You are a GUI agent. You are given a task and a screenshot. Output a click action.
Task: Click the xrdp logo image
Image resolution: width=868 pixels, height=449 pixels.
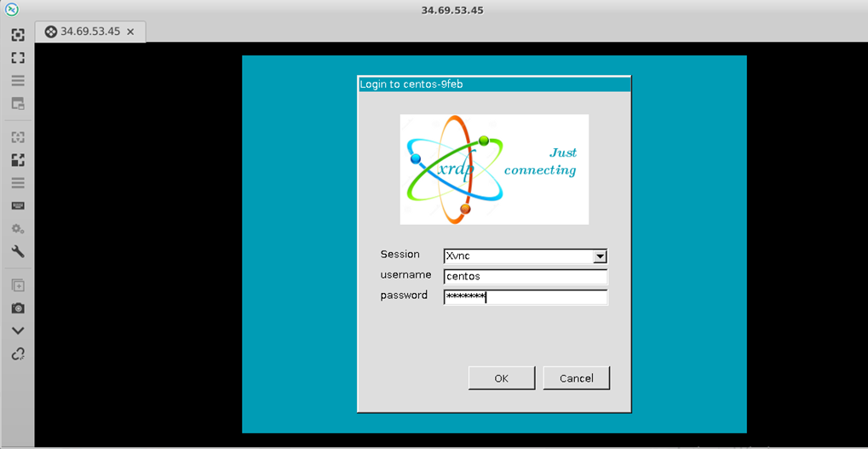point(494,170)
